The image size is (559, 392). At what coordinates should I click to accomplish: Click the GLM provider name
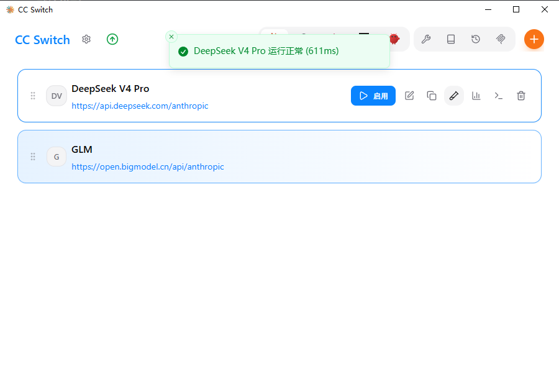(x=81, y=150)
